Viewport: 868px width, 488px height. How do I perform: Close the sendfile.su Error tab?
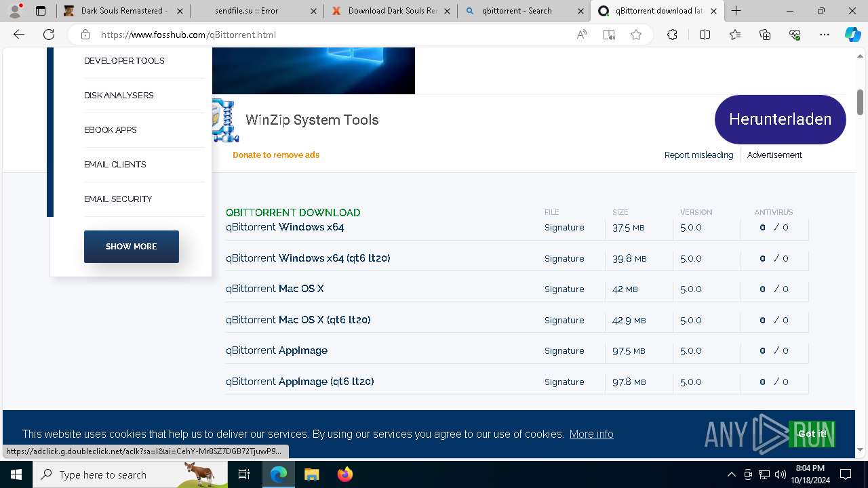tap(313, 11)
